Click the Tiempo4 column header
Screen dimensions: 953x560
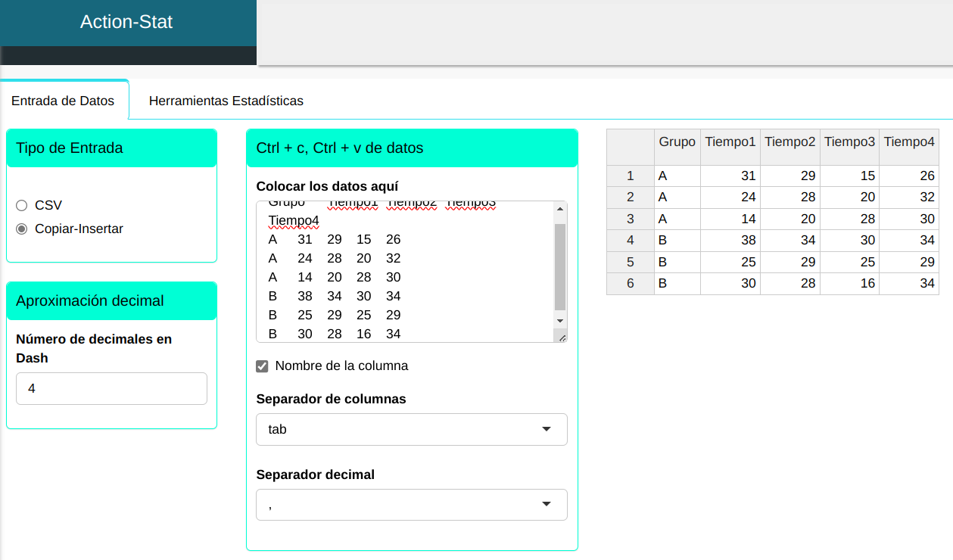click(x=909, y=142)
